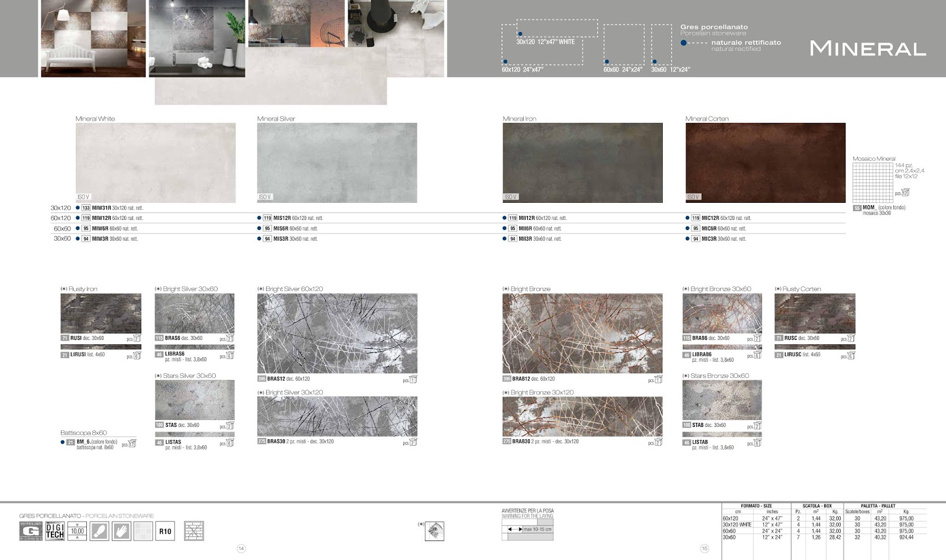Click the product code MIS3R

(x=281, y=239)
